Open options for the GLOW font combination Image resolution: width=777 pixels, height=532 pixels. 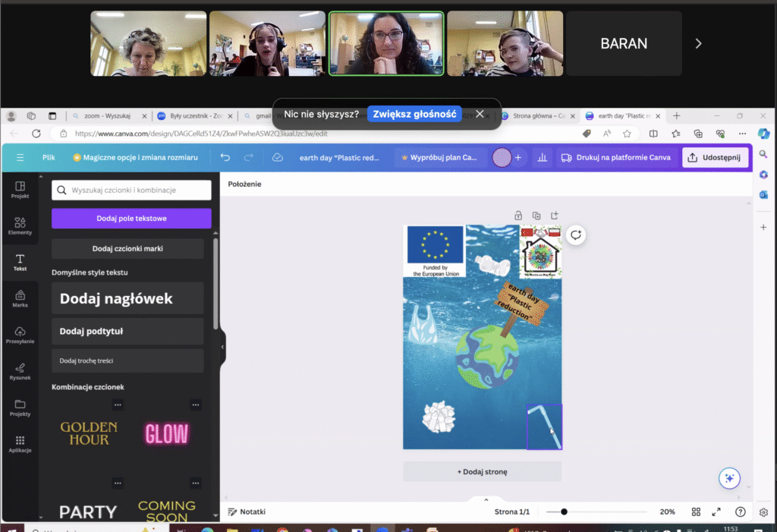(x=195, y=405)
